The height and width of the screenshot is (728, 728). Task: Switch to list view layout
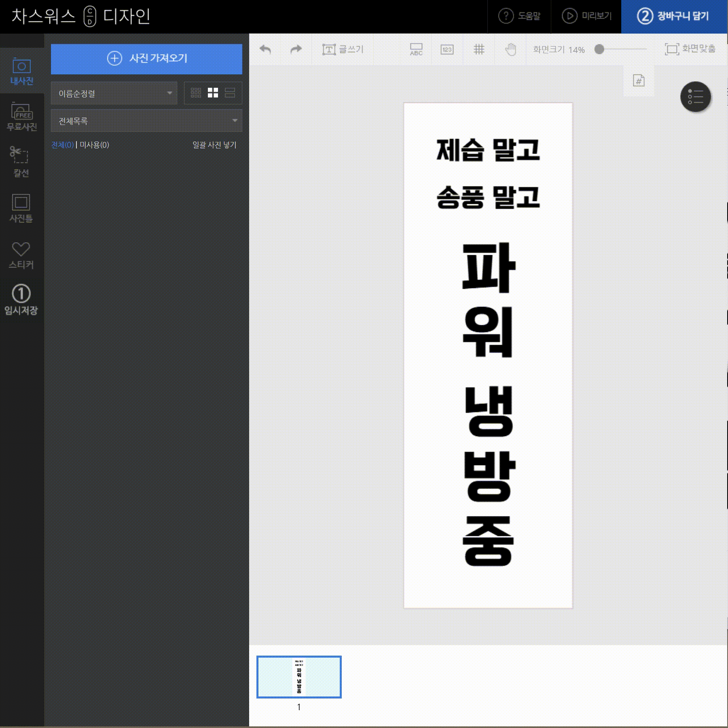coord(230,93)
